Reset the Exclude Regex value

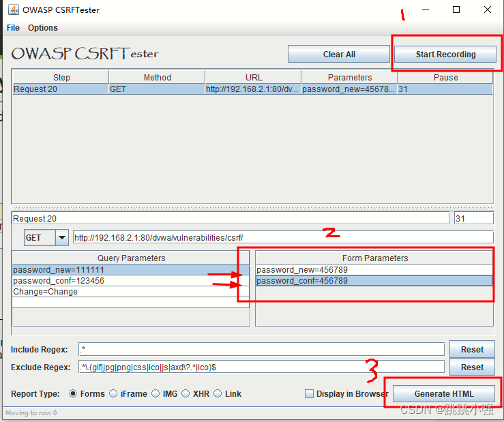472,367
